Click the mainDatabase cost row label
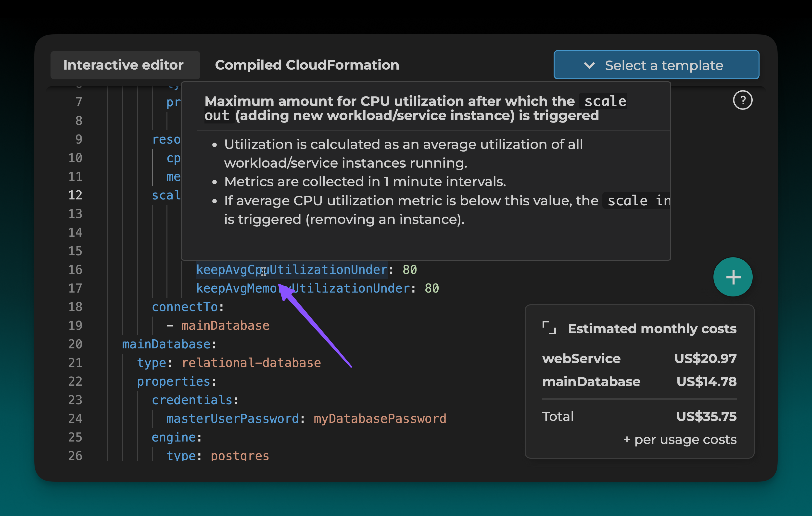 click(x=591, y=382)
